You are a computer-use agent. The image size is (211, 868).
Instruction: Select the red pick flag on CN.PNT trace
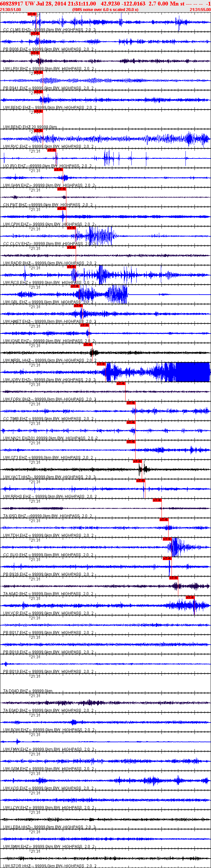click(61, 189)
